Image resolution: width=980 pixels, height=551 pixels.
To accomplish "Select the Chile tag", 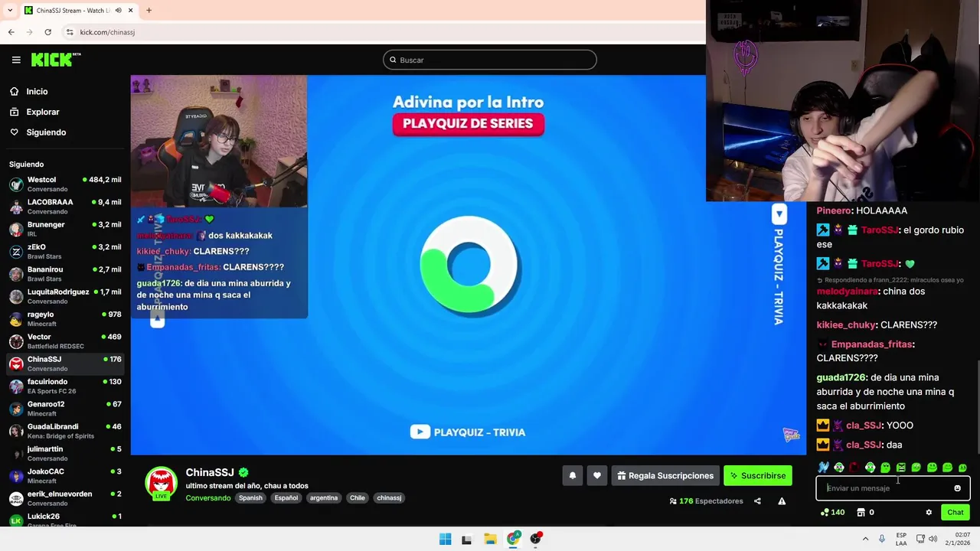I will pos(358,498).
